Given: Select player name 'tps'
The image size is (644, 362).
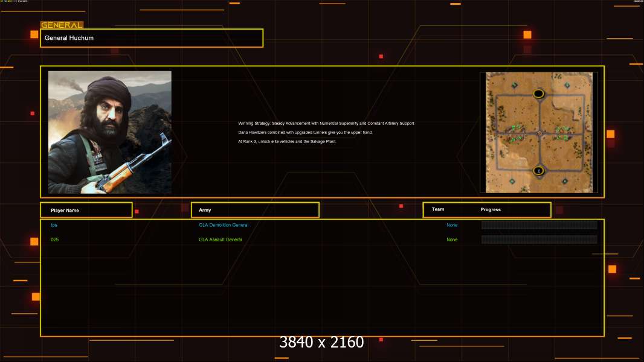Looking at the screenshot, I should (54, 225).
